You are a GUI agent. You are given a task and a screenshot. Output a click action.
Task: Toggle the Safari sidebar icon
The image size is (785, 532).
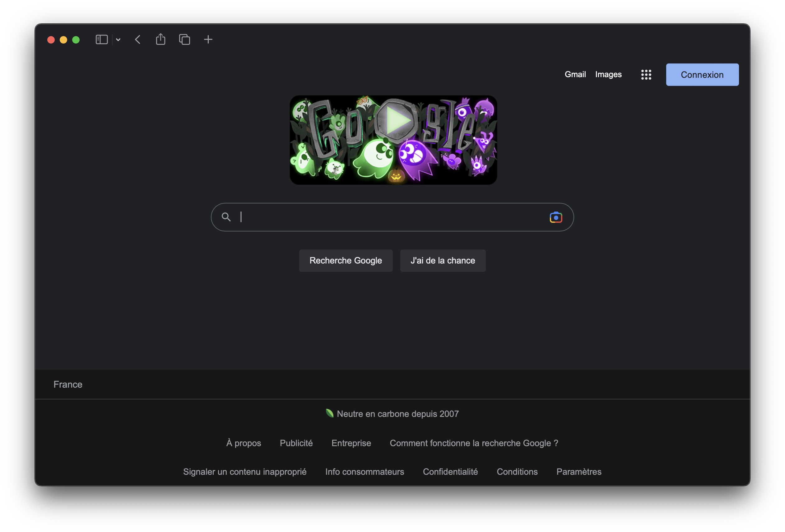101,40
